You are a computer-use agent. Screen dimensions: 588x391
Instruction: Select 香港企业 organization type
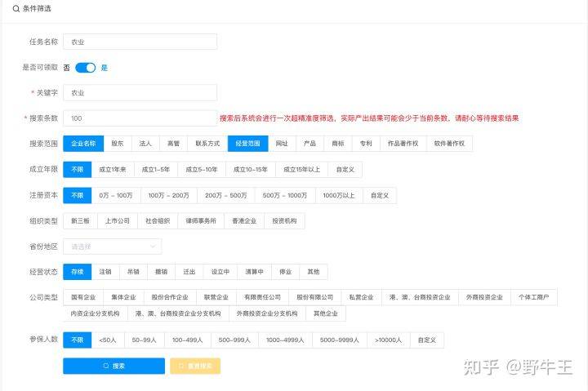click(x=244, y=220)
